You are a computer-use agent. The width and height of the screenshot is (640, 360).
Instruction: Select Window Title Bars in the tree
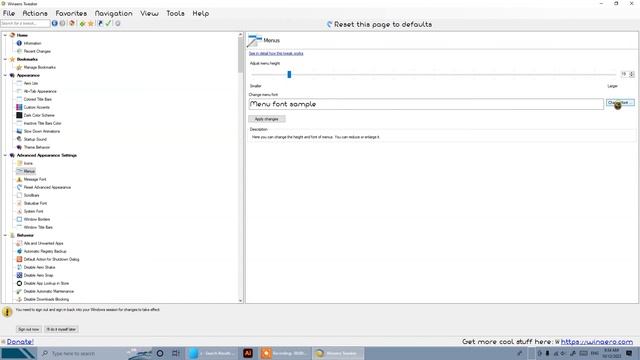(38, 227)
